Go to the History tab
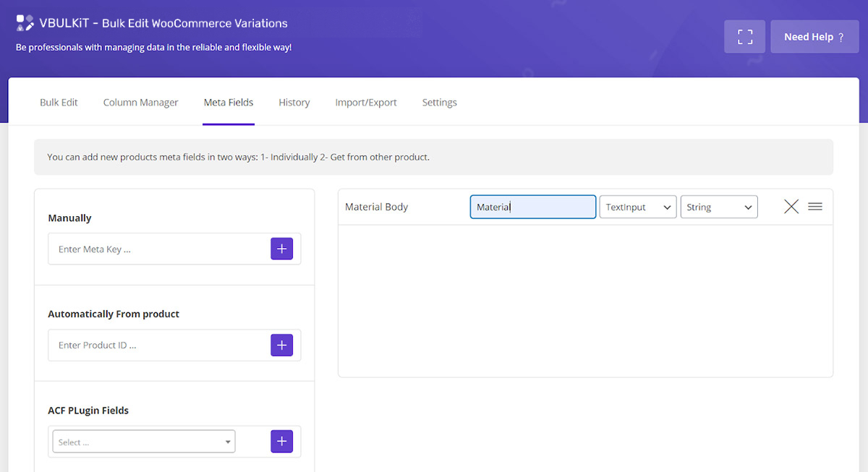The width and height of the screenshot is (868, 472). pyautogui.click(x=294, y=103)
